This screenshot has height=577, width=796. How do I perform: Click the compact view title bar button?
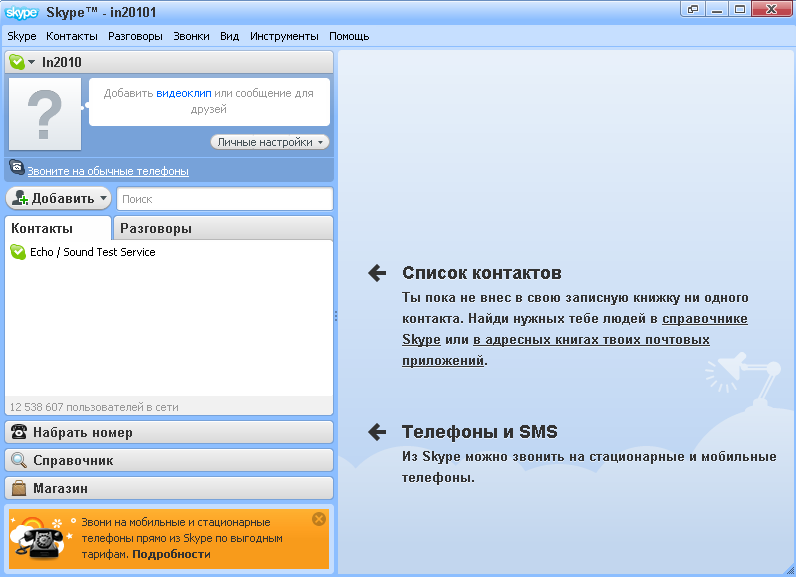pyautogui.click(x=693, y=9)
